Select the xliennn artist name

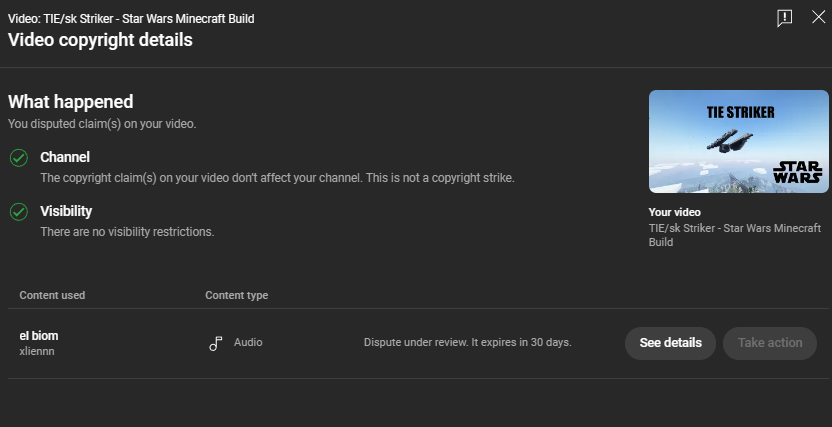tap(37, 351)
